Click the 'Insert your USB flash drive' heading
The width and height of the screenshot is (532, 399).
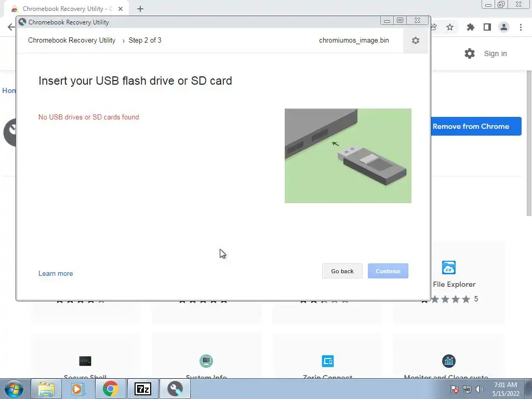(135, 81)
